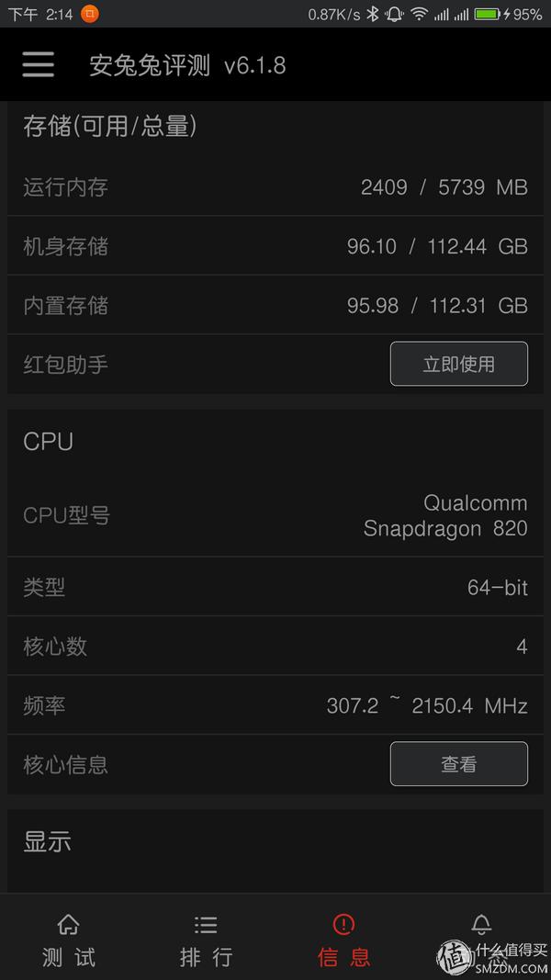Tap the 排行 ranking list icon
This screenshot has height=980, width=551.
[x=206, y=925]
